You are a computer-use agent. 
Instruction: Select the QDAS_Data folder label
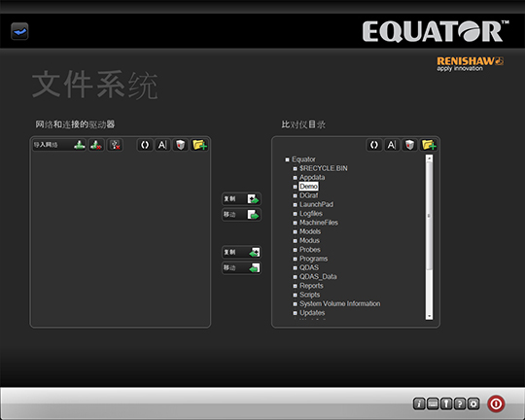pos(318,277)
